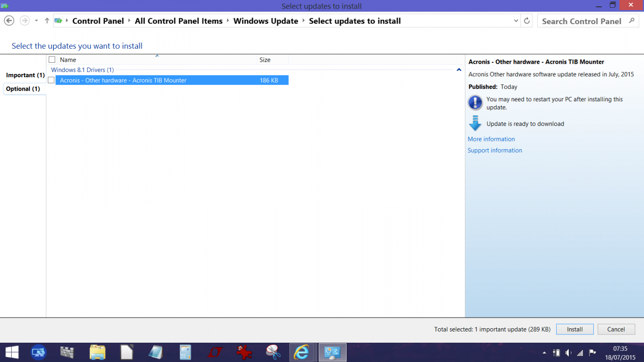Click the Search Control Panel field
This screenshot has height=362, width=644.
pyautogui.click(x=588, y=21)
